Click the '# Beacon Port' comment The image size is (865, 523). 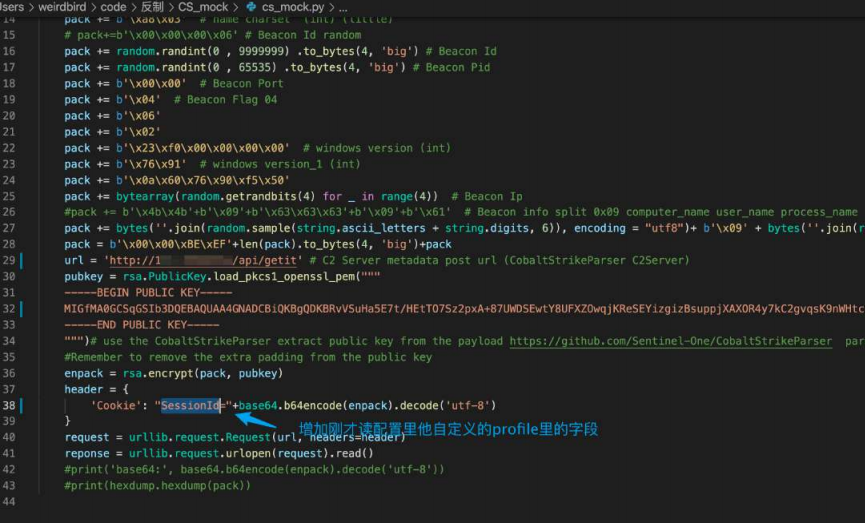tap(242, 83)
